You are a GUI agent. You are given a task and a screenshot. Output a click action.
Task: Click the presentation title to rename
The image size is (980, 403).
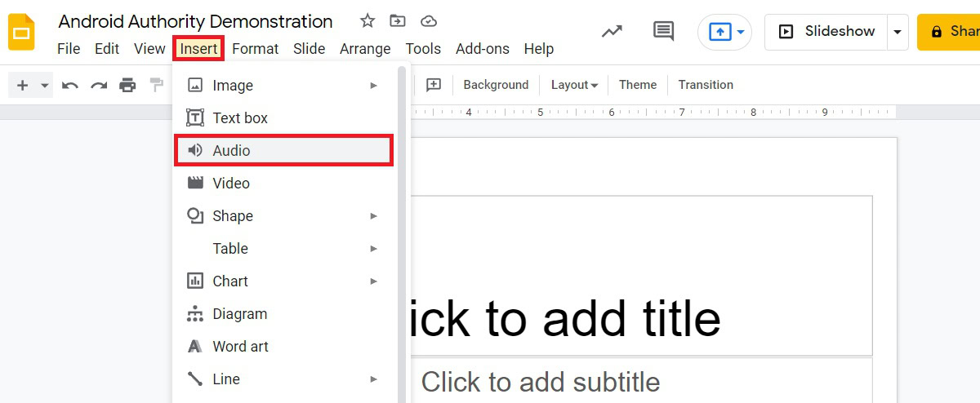pyautogui.click(x=195, y=21)
